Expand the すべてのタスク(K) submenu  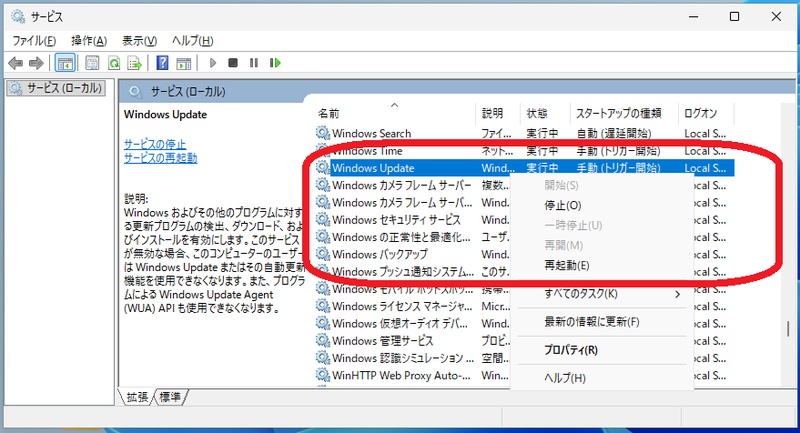(602, 294)
